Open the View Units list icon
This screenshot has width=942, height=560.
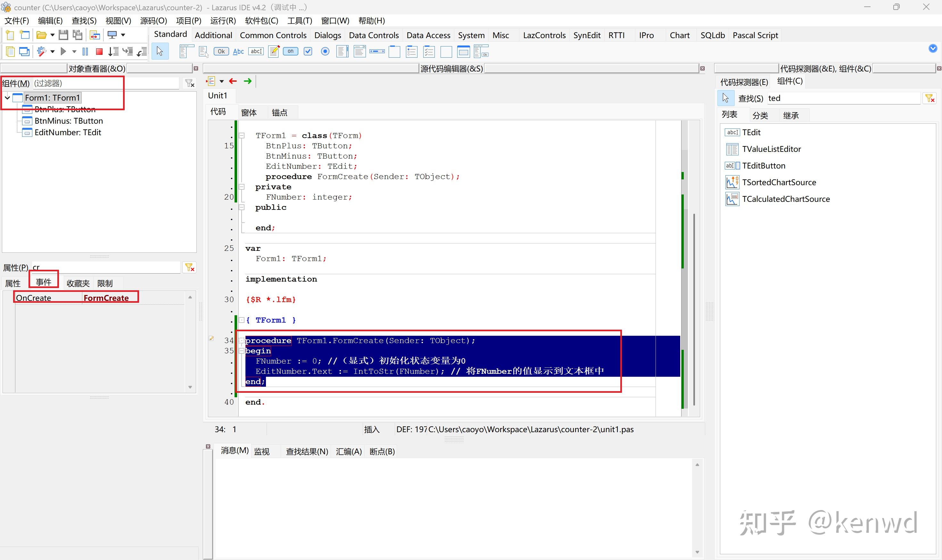[x=10, y=52]
